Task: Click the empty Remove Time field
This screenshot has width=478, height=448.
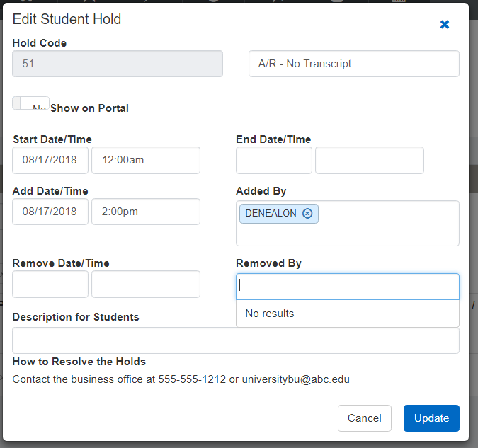Action: (146, 284)
